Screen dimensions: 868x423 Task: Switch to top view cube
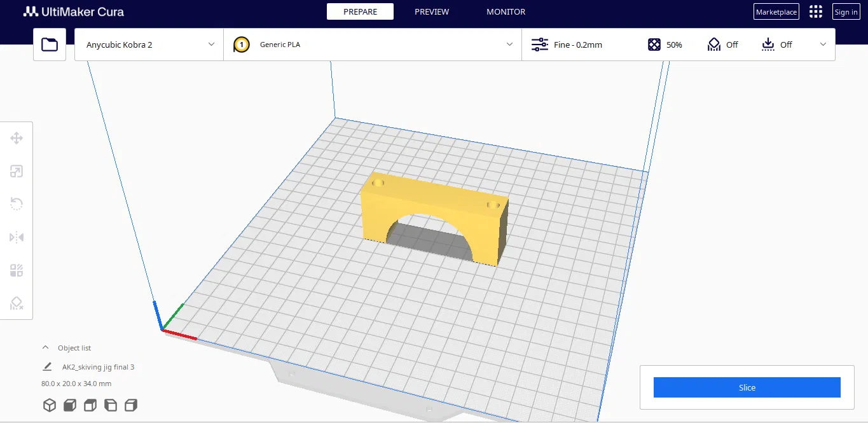tap(90, 405)
